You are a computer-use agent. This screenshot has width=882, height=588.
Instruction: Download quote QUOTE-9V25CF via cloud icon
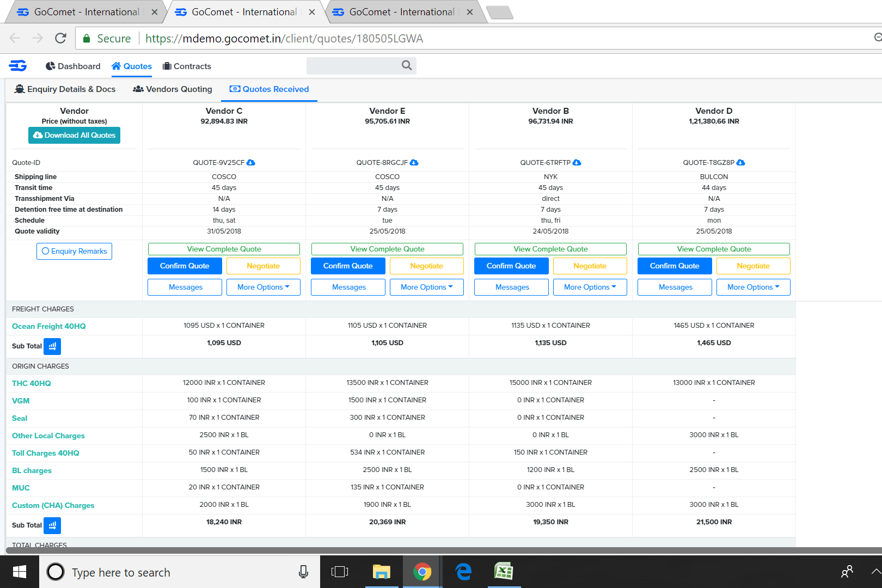(251, 162)
